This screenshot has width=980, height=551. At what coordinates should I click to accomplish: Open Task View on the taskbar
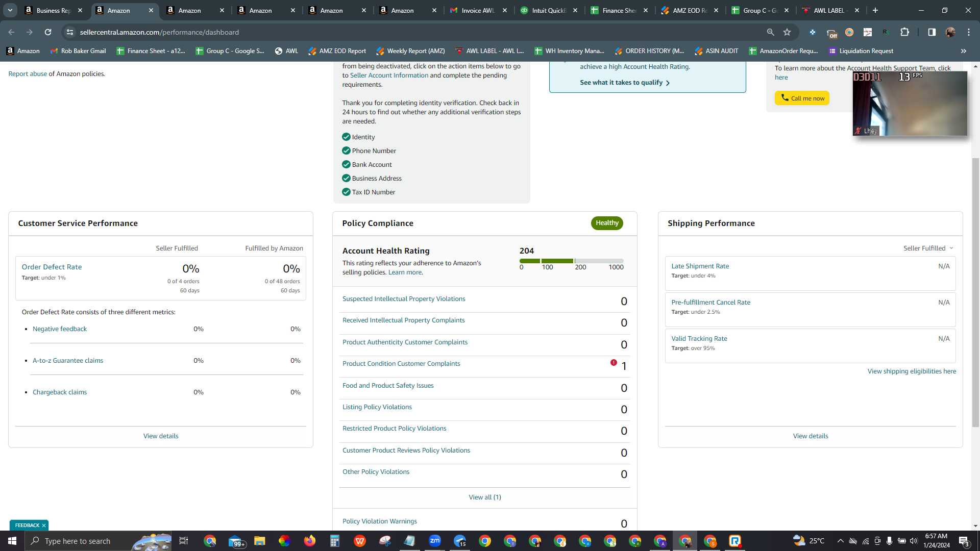click(184, 541)
